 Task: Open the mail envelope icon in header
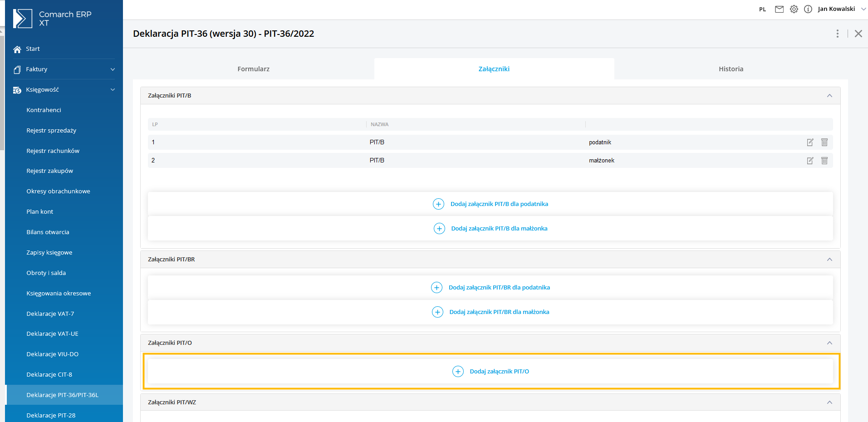tap(779, 9)
